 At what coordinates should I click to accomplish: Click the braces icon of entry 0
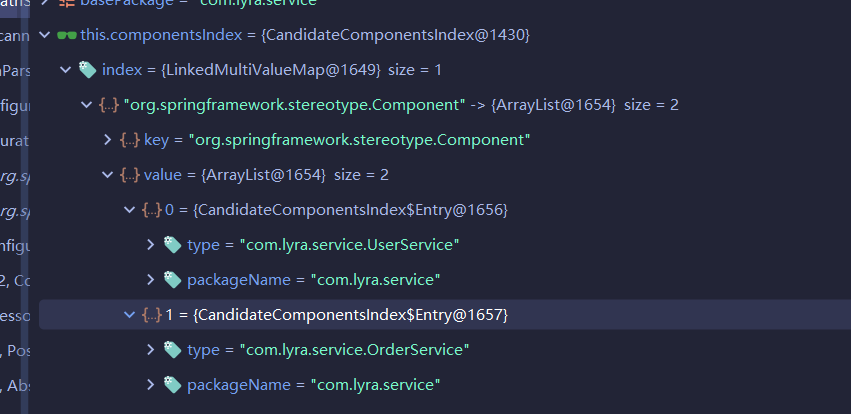pyautogui.click(x=152, y=210)
